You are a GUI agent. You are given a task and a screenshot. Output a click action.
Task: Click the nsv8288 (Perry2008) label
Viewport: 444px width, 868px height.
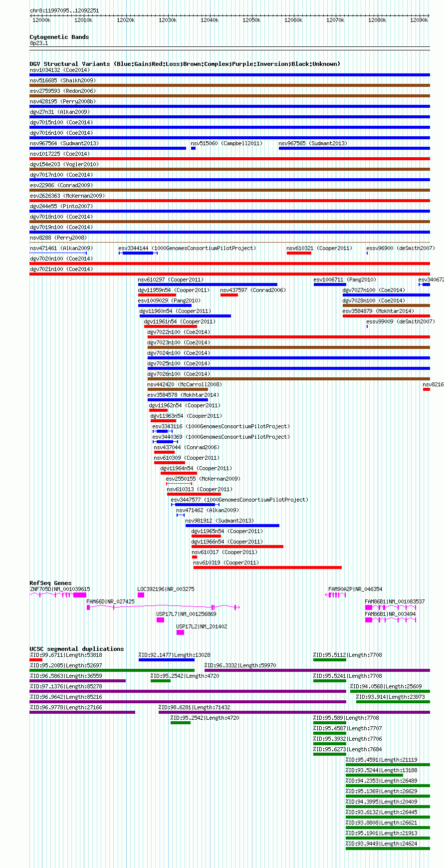coord(58,238)
